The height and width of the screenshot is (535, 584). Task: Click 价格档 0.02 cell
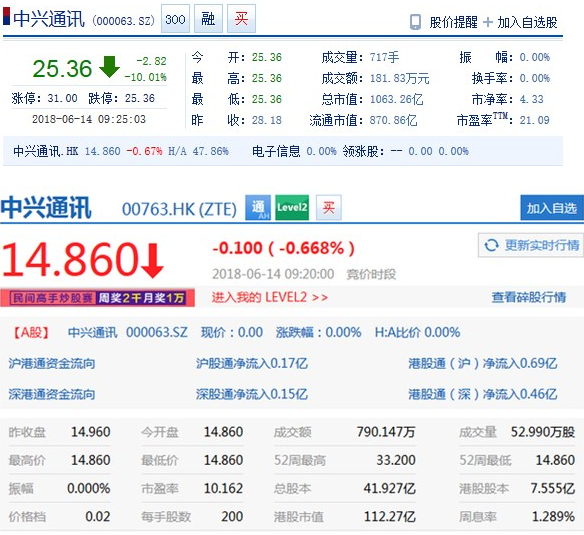[x=60, y=517]
